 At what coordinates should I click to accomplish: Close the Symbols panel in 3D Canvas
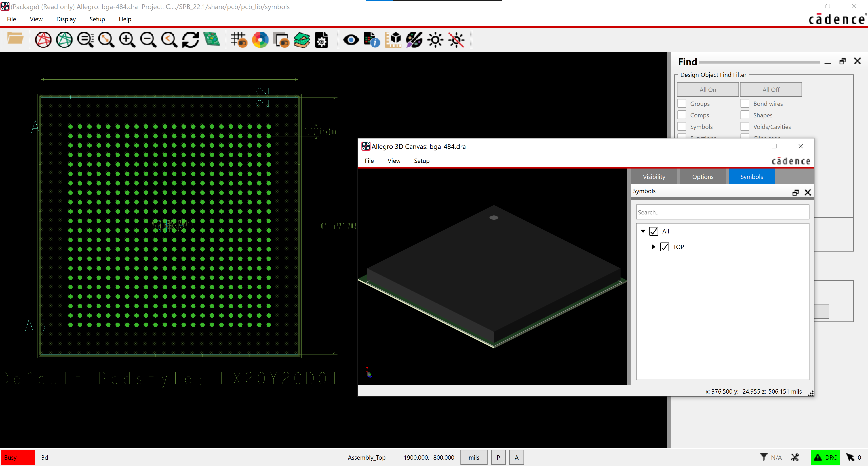click(x=808, y=192)
